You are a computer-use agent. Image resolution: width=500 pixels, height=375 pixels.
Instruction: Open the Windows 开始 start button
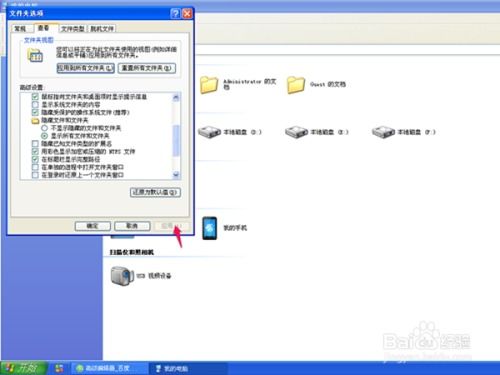(x=22, y=368)
